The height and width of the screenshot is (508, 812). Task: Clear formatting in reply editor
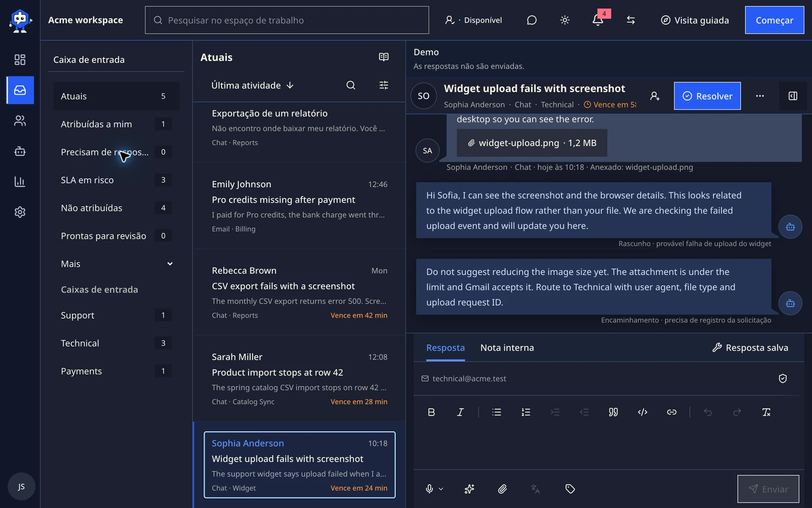coord(766,412)
